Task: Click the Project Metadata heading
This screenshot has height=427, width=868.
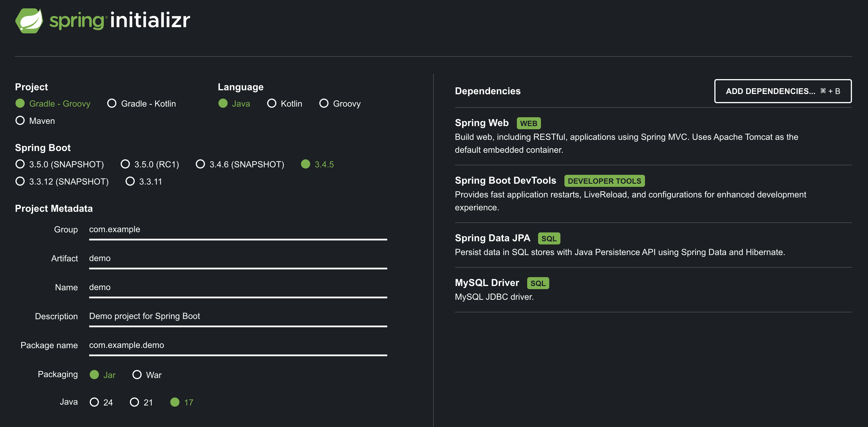Action: [54, 208]
